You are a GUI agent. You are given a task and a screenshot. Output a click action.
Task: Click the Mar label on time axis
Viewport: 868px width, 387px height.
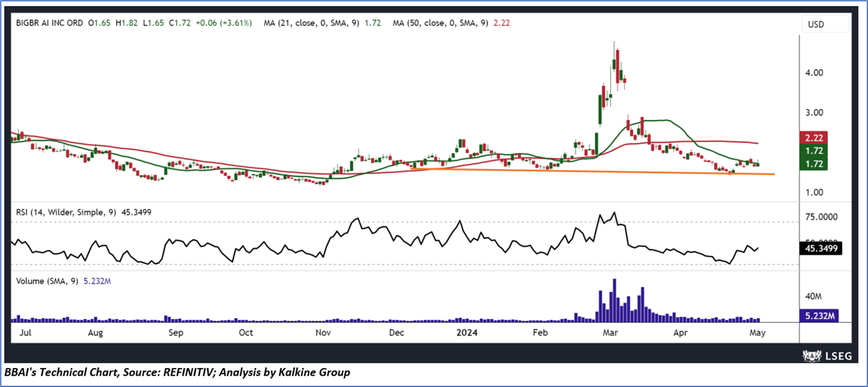pos(611,333)
